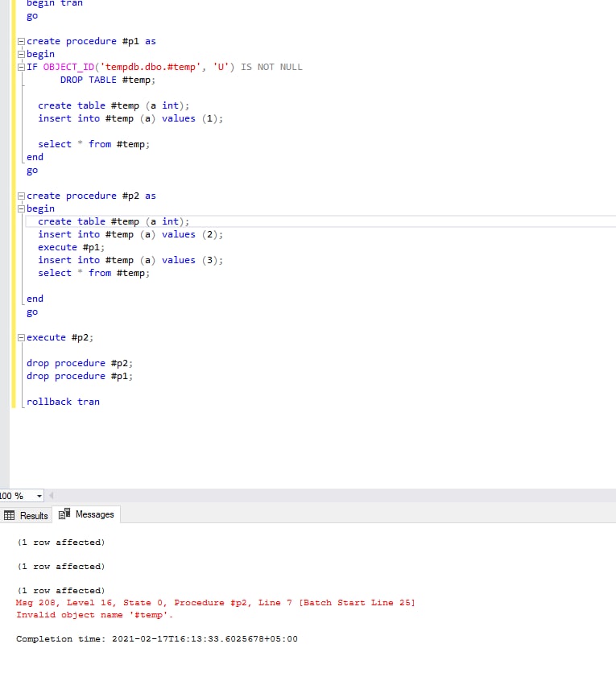Collapse the begin block under #p1
This screenshot has width=616, height=685.
(21, 55)
